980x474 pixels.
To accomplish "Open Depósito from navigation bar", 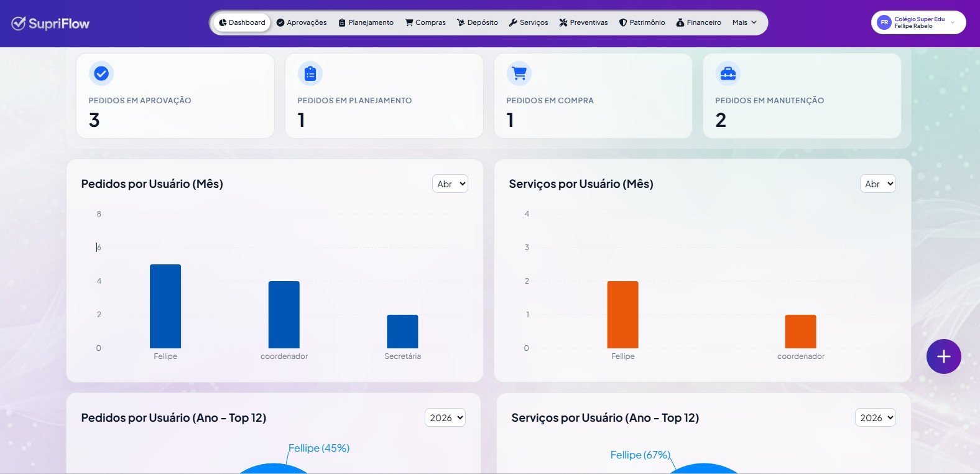I will pos(478,22).
